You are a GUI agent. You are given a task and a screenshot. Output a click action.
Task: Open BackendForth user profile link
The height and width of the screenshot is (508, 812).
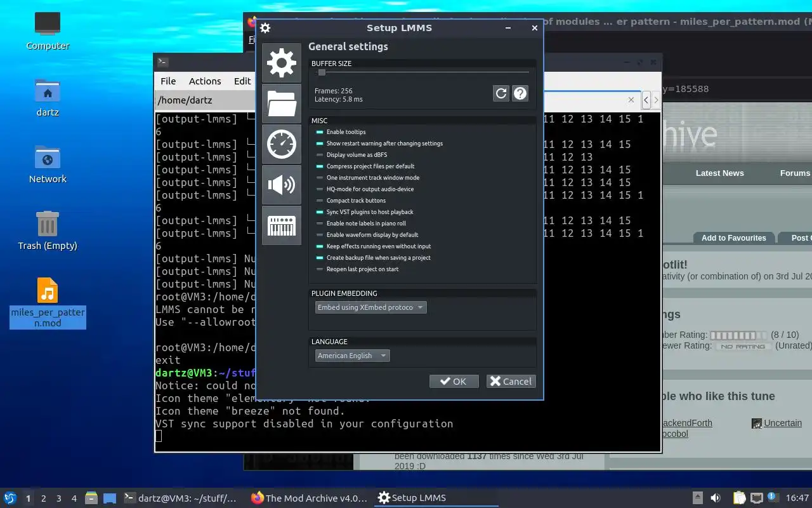pos(686,423)
